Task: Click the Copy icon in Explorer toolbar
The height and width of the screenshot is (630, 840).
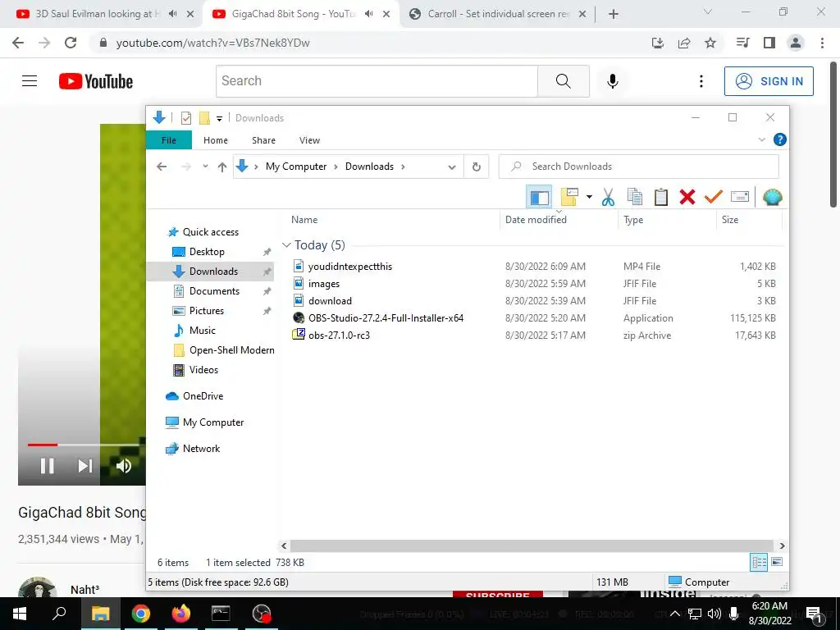Action: pyautogui.click(x=634, y=197)
